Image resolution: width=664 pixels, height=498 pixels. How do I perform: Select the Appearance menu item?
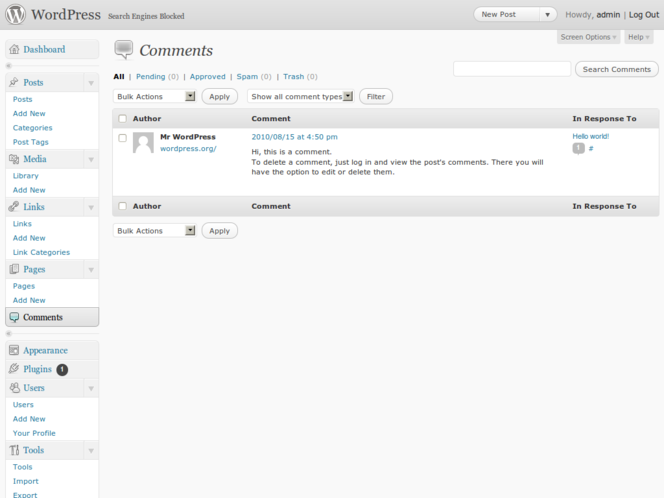coord(45,351)
